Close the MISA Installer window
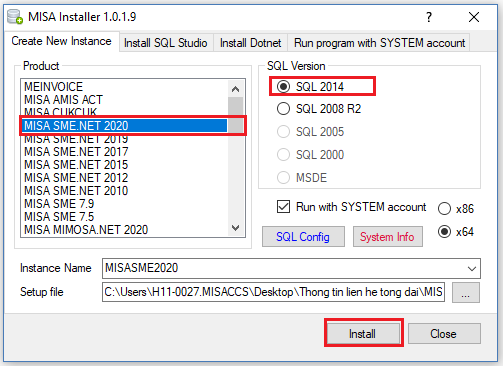 [x=474, y=17]
